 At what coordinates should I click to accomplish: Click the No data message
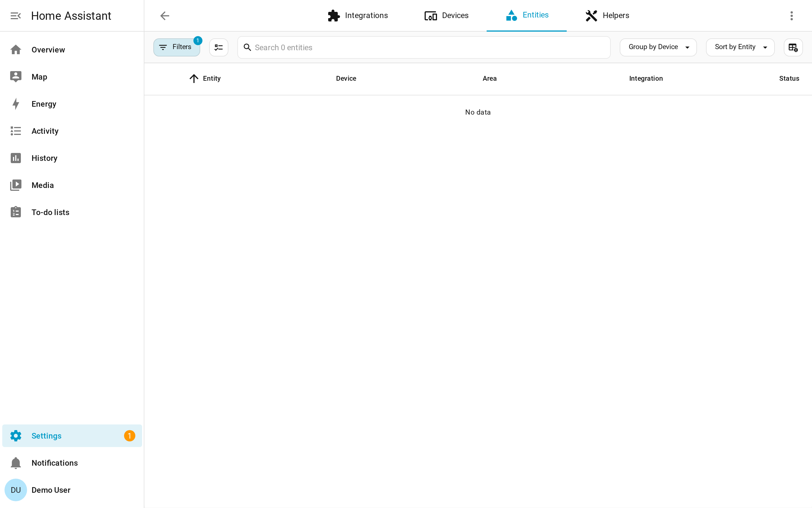478,112
